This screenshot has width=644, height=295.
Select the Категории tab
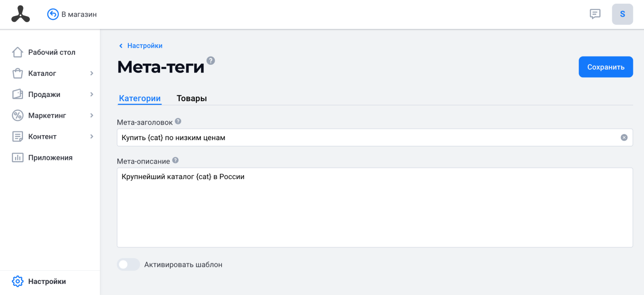[x=140, y=98]
